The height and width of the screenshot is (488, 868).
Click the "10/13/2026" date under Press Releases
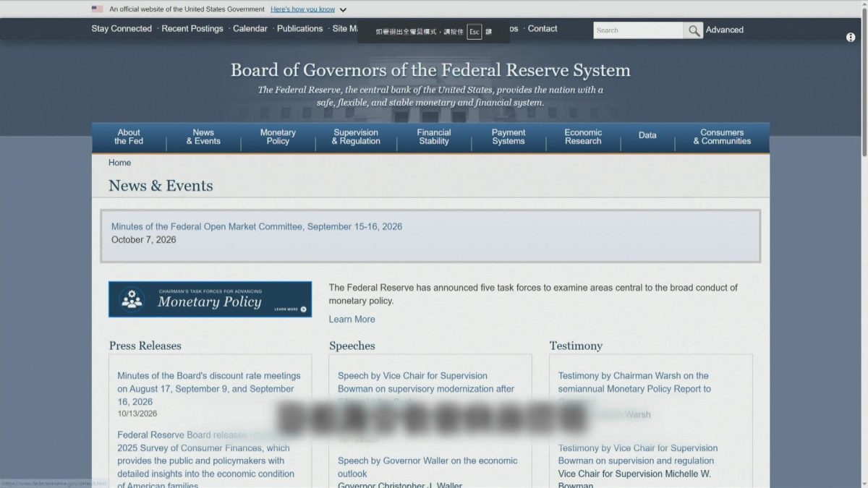(x=137, y=414)
